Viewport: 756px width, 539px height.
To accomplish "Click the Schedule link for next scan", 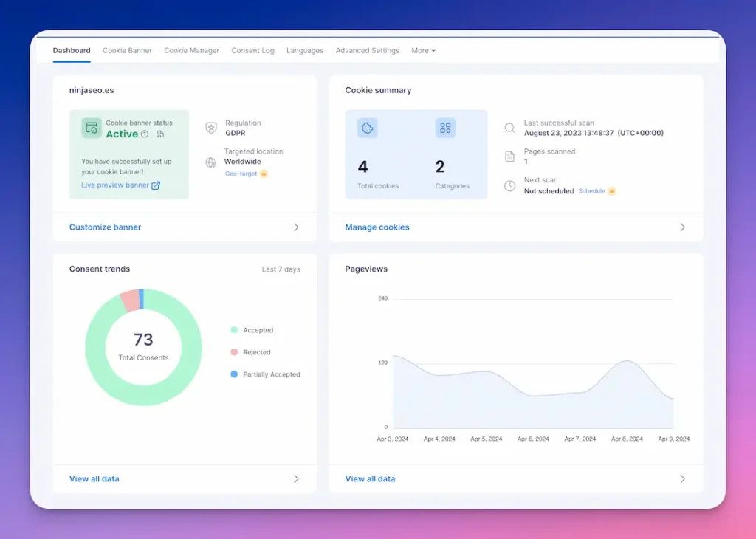I will (x=591, y=191).
